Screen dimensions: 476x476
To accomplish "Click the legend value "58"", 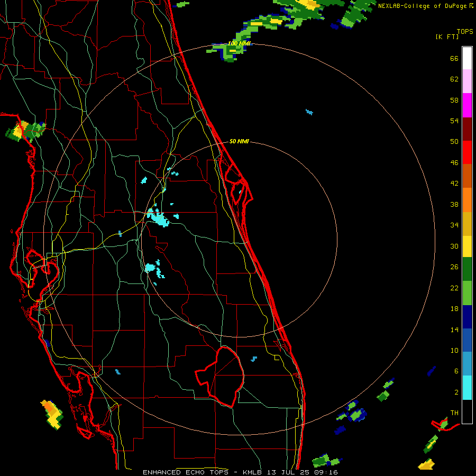I will coord(454,100).
